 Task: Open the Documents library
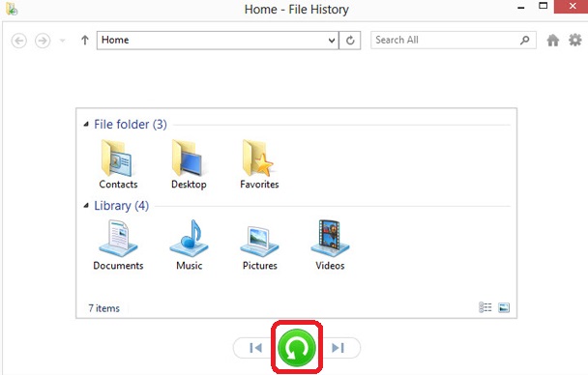tap(118, 245)
